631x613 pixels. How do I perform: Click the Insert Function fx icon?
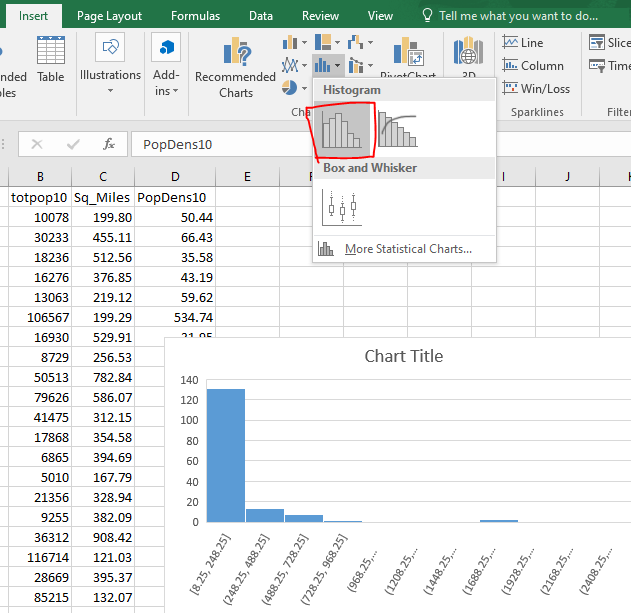coord(109,144)
